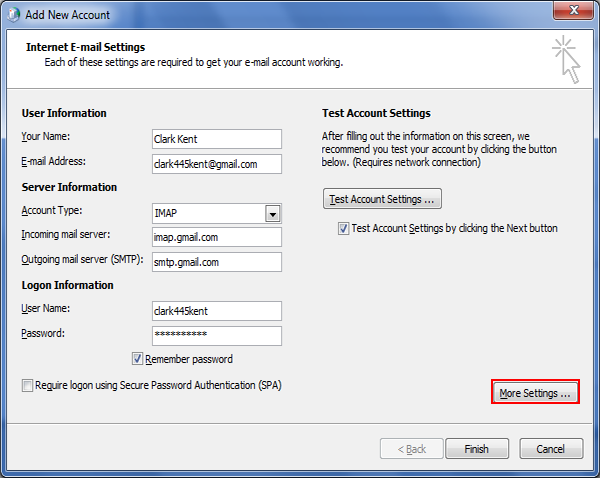Click the E-mail Address input field
This screenshot has height=478, width=600.
pos(216,164)
